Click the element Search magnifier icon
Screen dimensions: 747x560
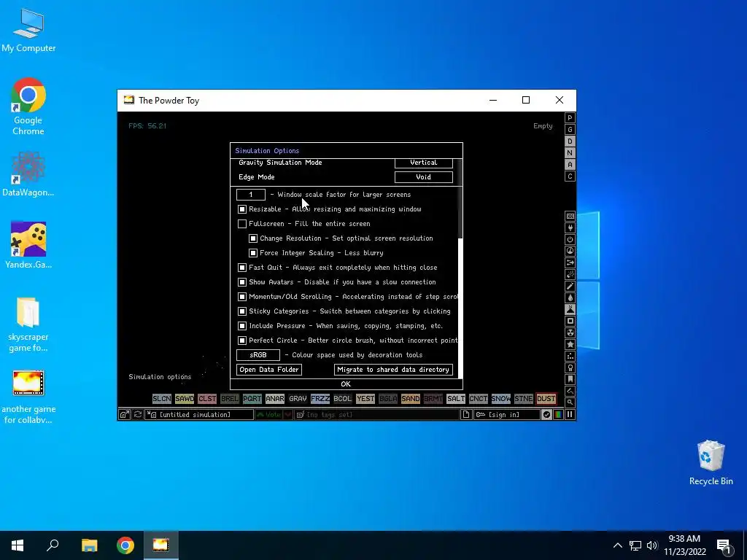click(570, 402)
